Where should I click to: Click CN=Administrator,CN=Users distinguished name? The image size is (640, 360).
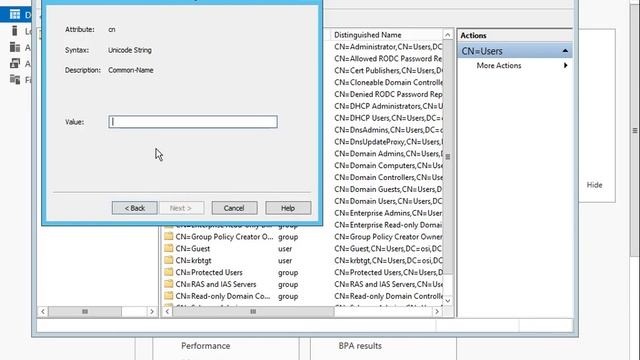point(388,47)
